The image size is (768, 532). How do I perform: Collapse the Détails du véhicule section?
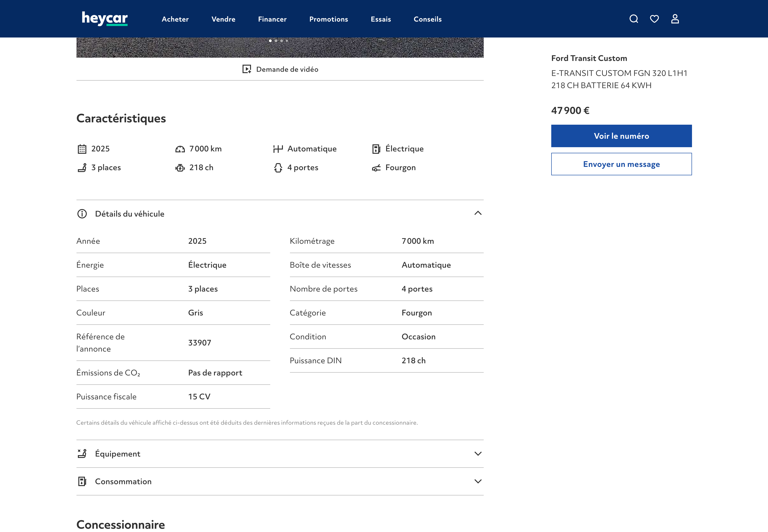(478, 213)
